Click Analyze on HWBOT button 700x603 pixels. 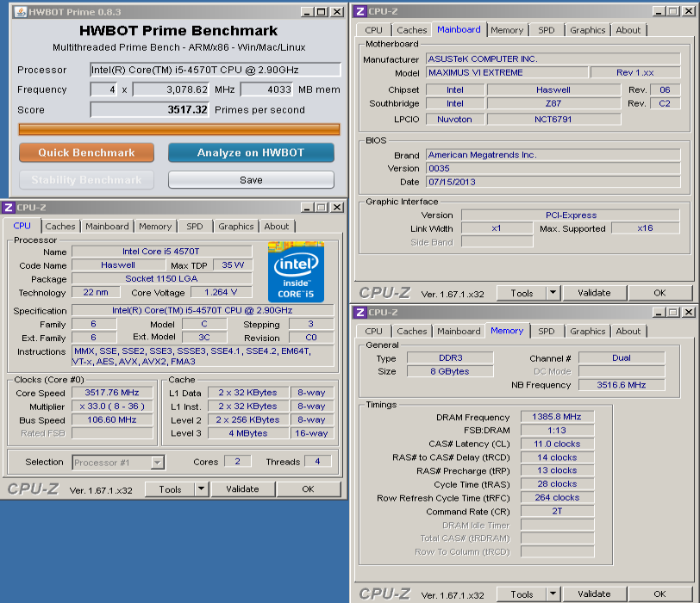pyautogui.click(x=251, y=152)
